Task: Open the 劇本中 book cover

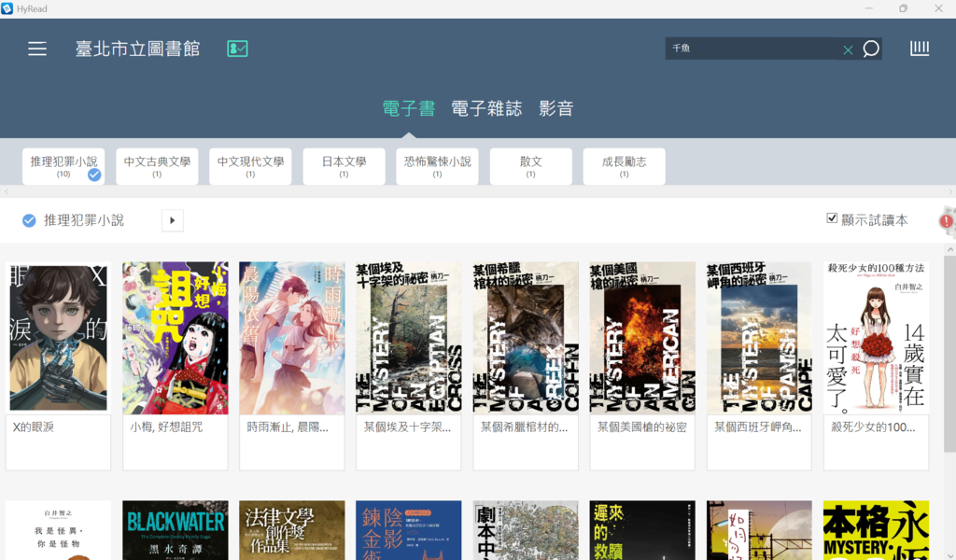Action: coord(526,530)
